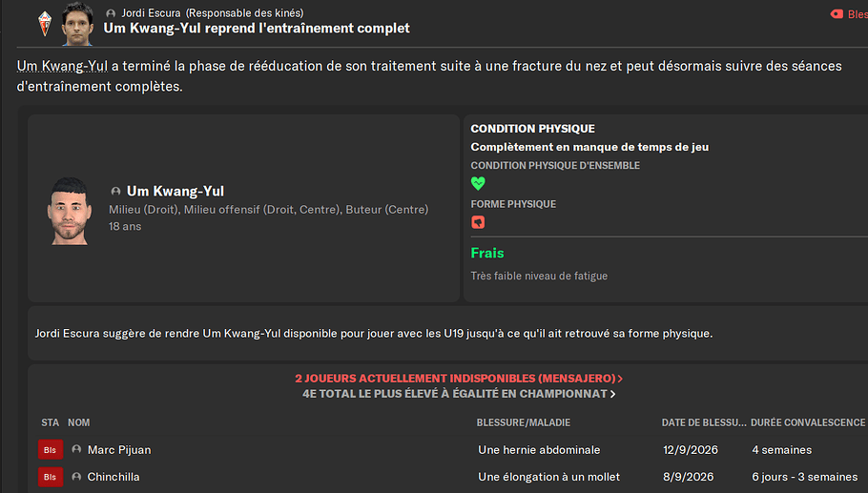Click person icon beside Um Kwang-Yul name

coord(115,192)
